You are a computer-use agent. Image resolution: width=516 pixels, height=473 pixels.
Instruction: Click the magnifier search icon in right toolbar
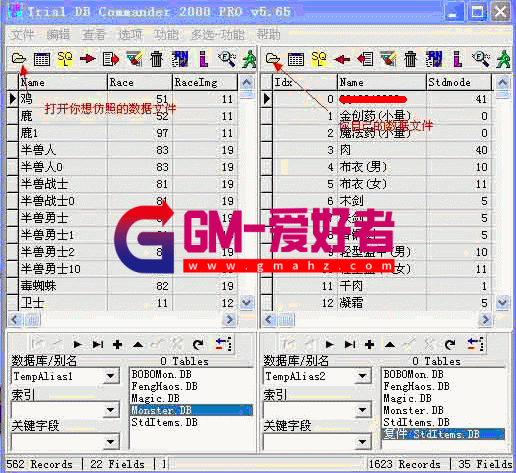click(481, 59)
